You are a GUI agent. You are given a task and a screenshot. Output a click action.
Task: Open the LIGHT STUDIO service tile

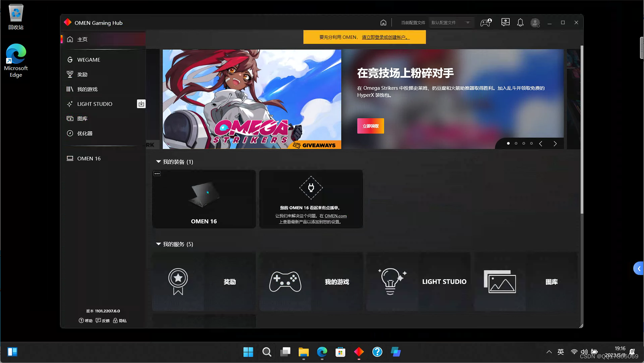(x=418, y=282)
